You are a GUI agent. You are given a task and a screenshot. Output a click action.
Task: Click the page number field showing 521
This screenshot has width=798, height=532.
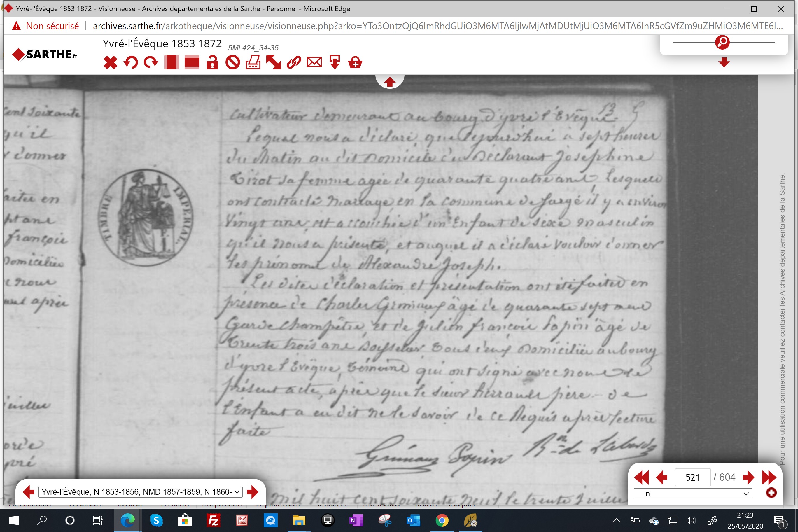(x=693, y=478)
